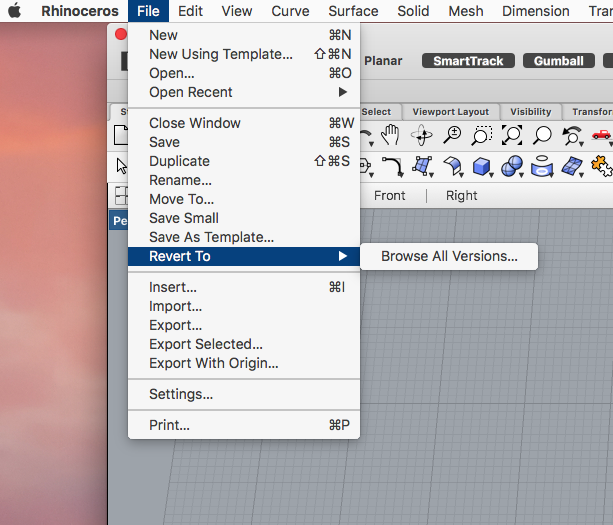Choose Duplicate from the File menu
The width and height of the screenshot is (613, 525).
[x=244, y=161]
